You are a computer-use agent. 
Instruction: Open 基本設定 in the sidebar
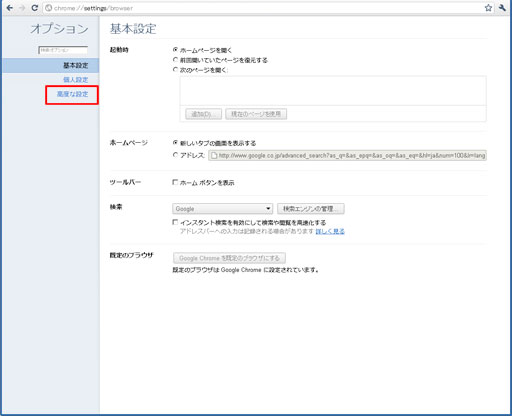[76, 65]
